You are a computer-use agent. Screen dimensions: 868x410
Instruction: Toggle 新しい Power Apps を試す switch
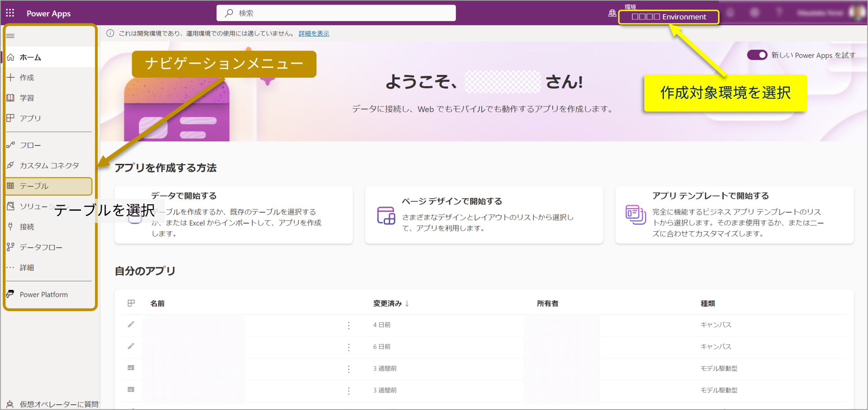(757, 55)
